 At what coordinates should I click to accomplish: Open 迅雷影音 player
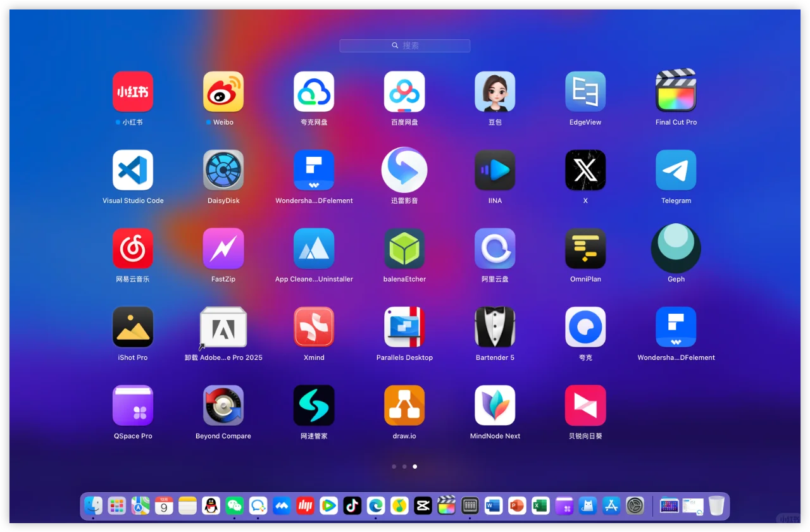point(404,170)
